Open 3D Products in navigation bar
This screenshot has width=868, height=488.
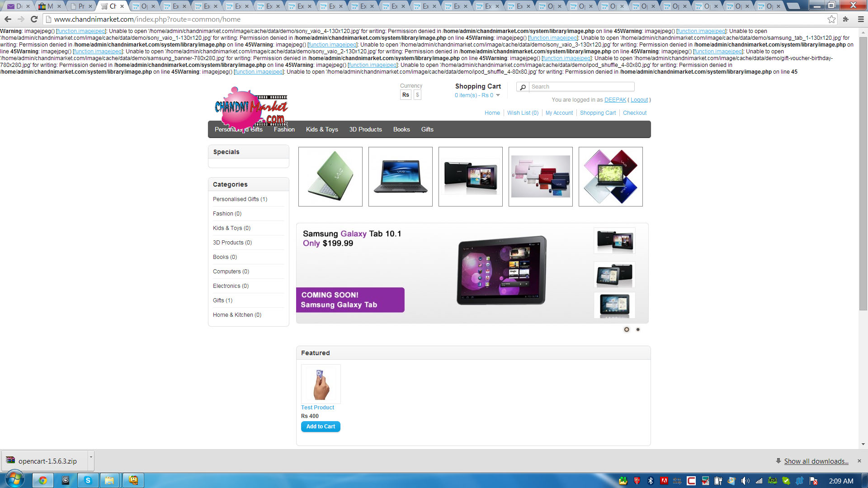[x=365, y=130]
